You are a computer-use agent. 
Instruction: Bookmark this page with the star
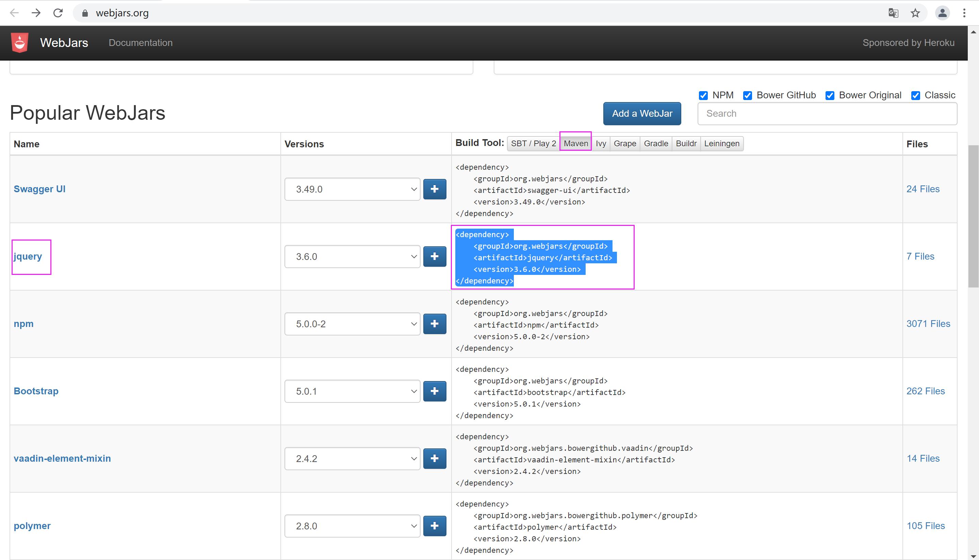[x=915, y=14]
